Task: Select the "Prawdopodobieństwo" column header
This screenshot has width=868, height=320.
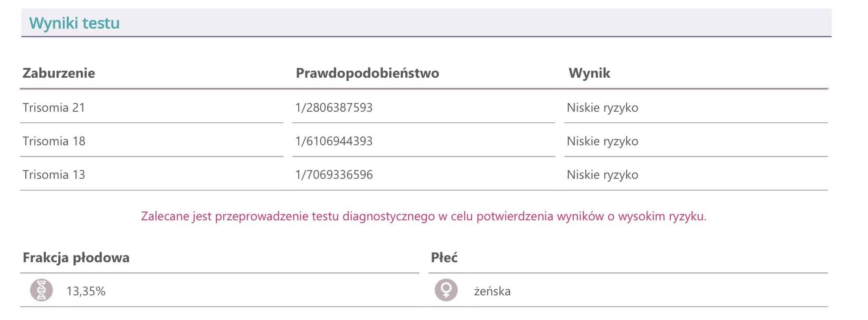Action: 367,73
